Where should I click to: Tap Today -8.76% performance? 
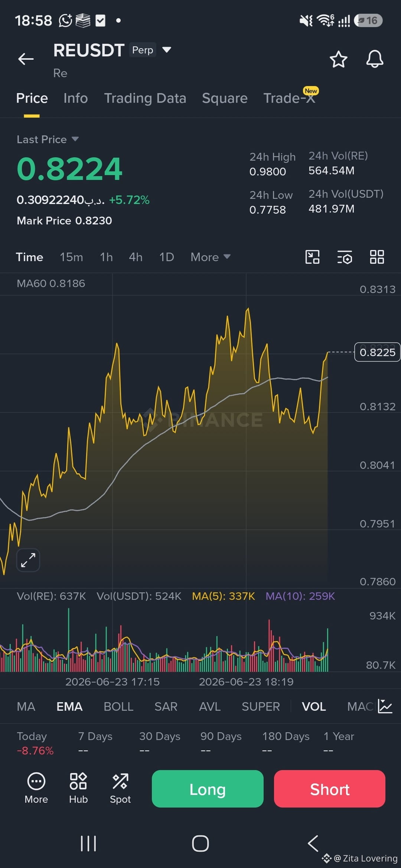[35, 743]
